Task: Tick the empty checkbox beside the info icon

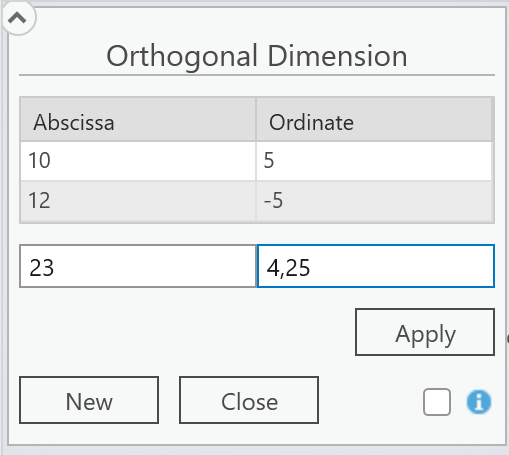Action: point(437,402)
